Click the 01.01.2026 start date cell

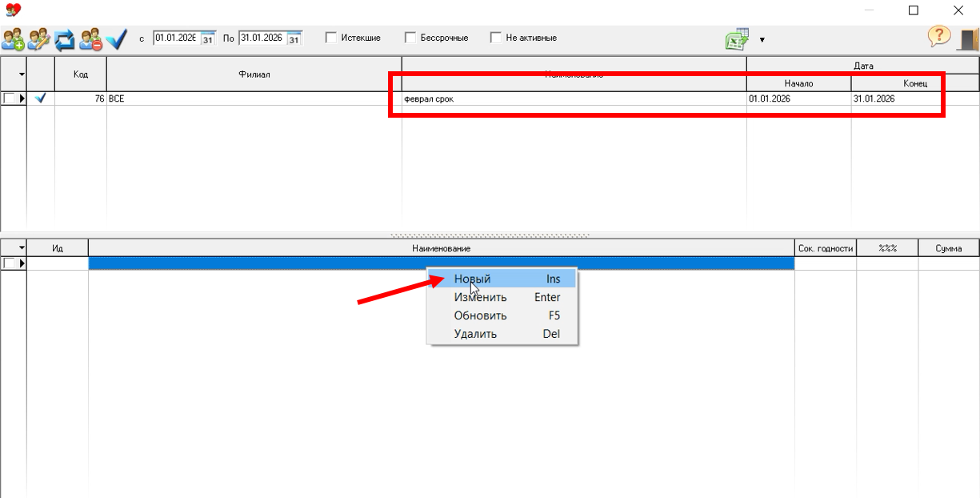click(798, 98)
